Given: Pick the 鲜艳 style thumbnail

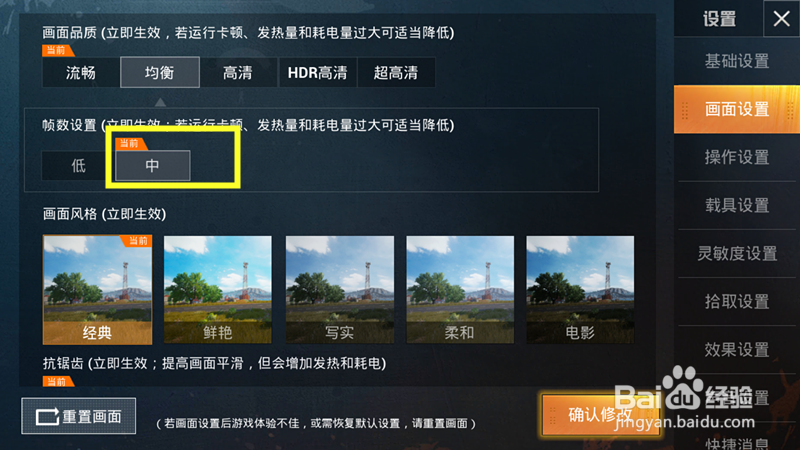Looking at the screenshot, I should [218, 289].
